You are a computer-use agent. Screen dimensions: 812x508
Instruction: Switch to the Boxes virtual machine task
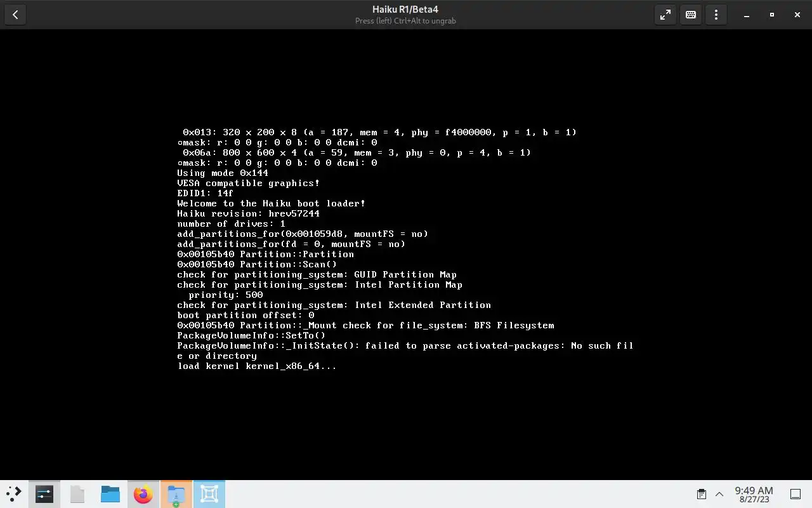(209, 494)
